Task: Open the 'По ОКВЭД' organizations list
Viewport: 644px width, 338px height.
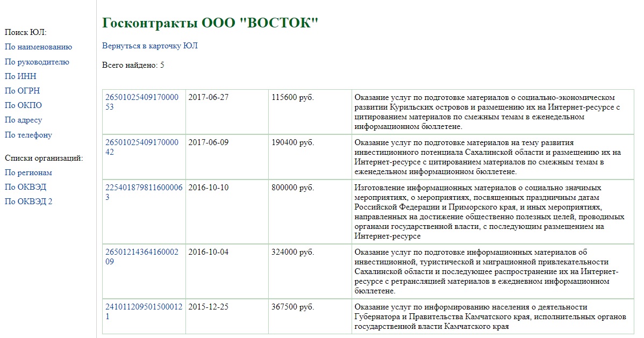Action: [25, 187]
